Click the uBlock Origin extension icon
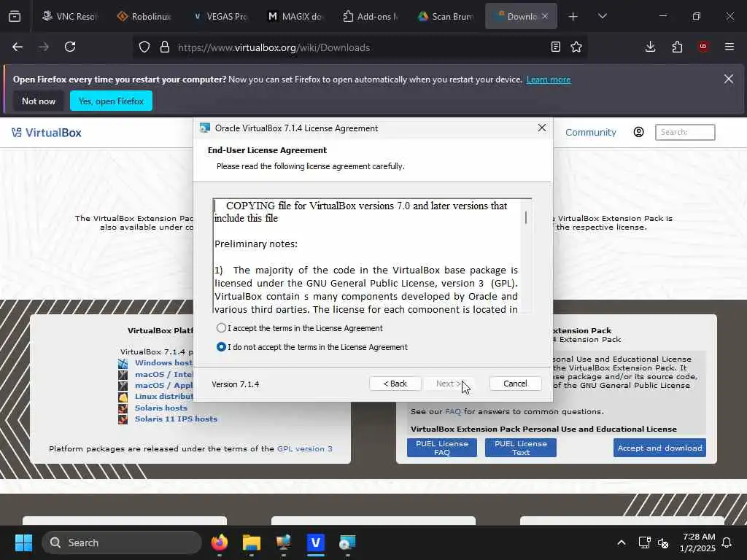This screenshot has height=560, width=747. [703, 47]
